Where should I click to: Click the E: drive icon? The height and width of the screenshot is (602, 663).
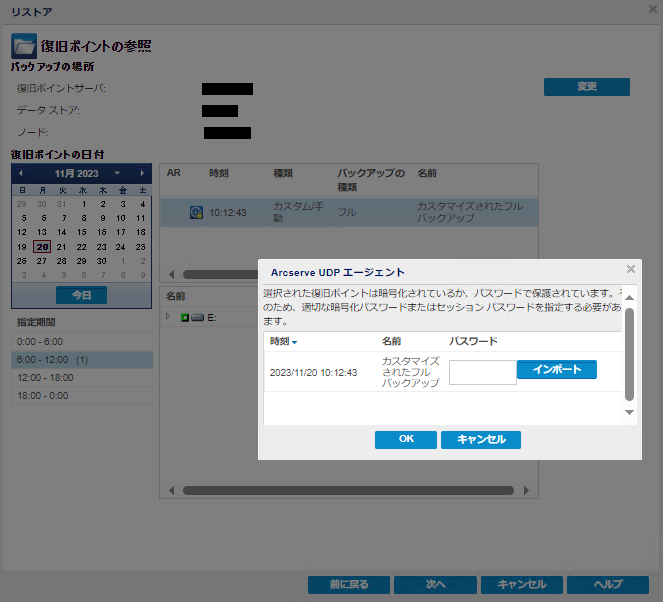(197, 317)
